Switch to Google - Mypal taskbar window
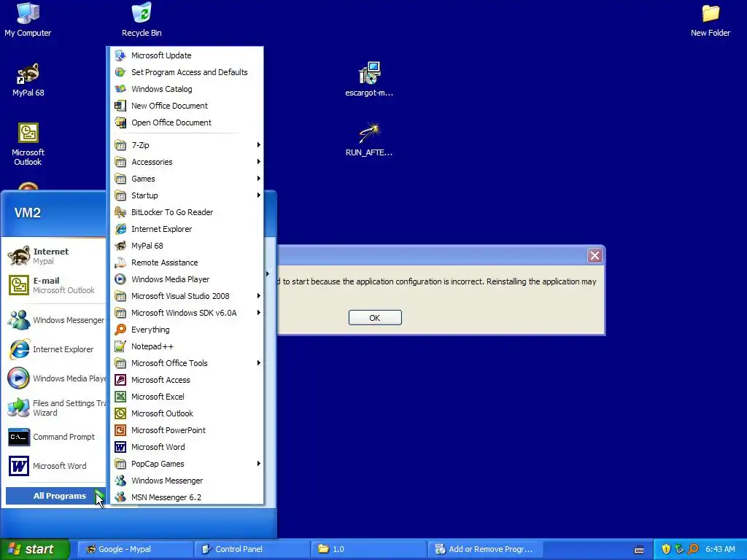 pos(135,549)
